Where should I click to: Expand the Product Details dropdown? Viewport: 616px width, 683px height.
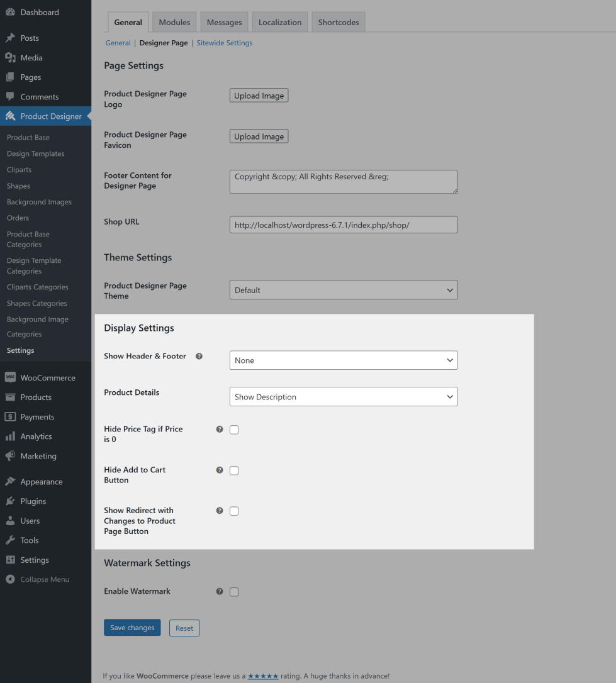pos(344,397)
